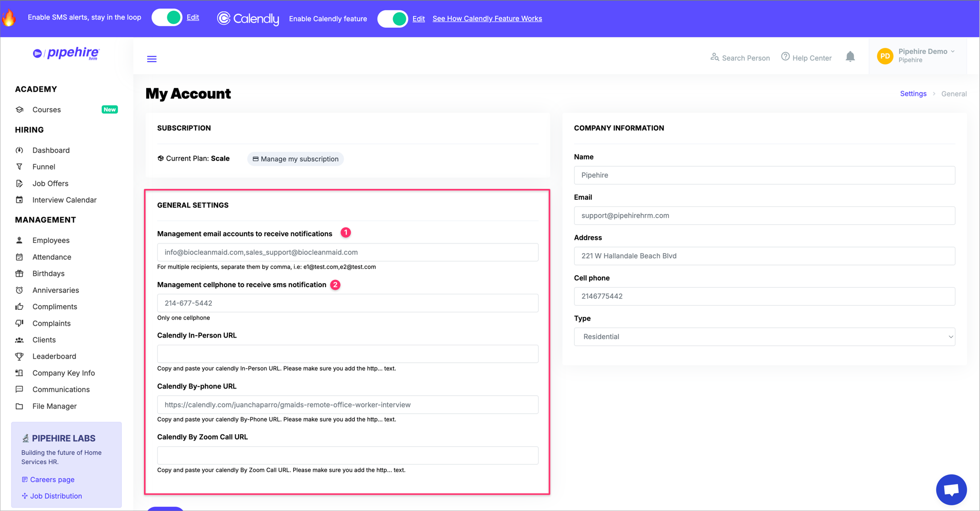Open the Type dropdown showing Residential

764,337
